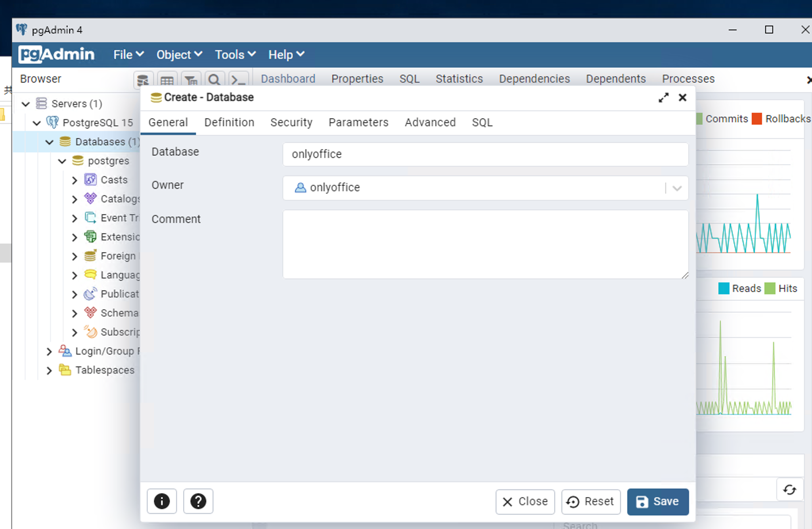Image resolution: width=812 pixels, height=529 pixels.
Task: Switch to the Definition tab
Action: tap(229, 123)
